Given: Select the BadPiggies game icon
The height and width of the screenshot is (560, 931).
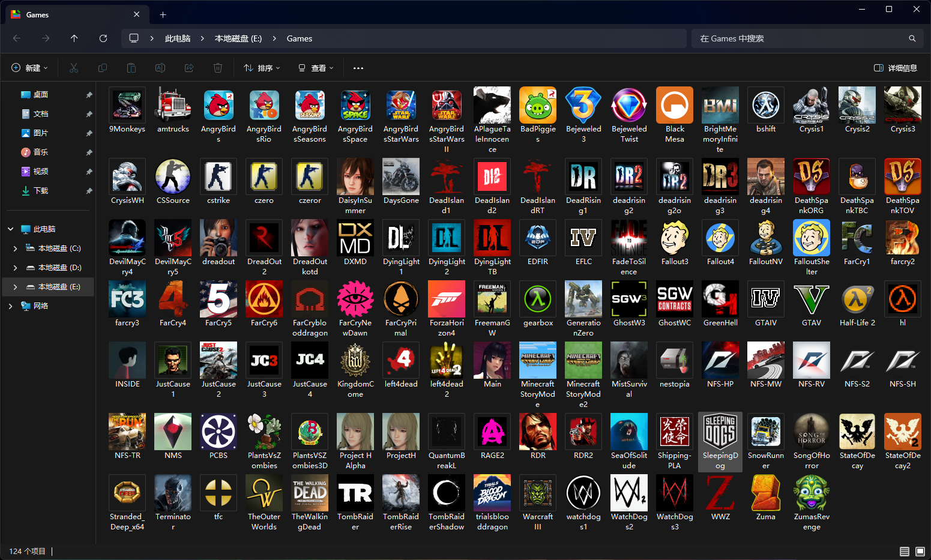Looking at the screenshot, I should coord(538,106).
